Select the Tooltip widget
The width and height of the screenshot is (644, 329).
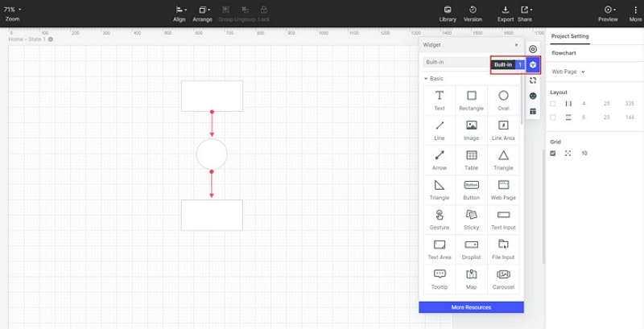[439, 279]
